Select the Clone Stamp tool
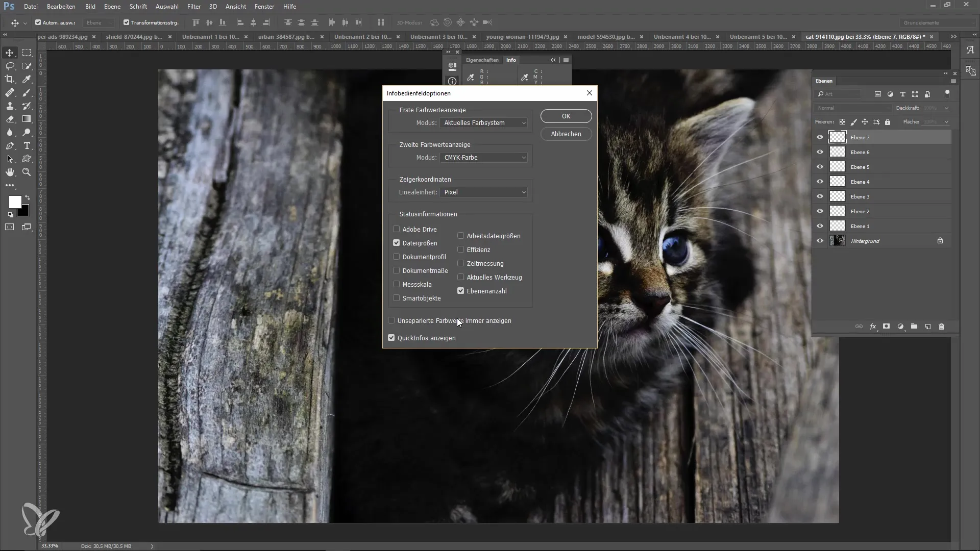Screen dimensions: 980x551 pyautogui.click(x=10, y=106)
